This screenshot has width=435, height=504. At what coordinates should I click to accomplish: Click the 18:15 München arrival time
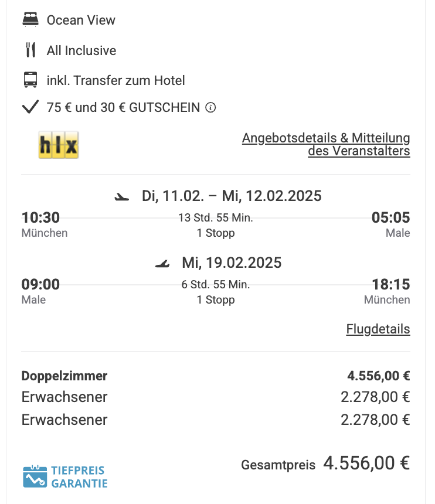(x=390, y=284)
